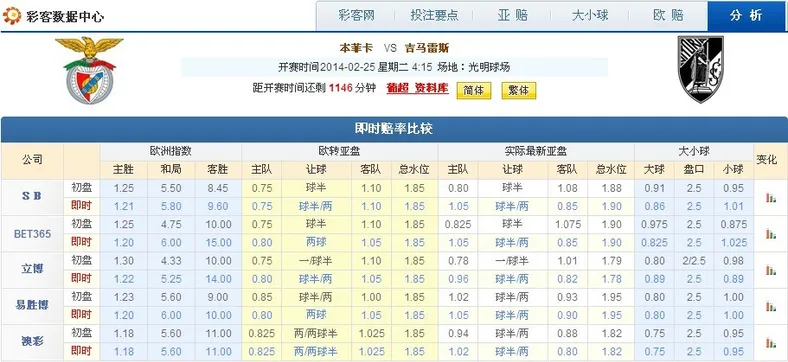
Task: Open change chart icon for S B row
Action: [770, 198]
